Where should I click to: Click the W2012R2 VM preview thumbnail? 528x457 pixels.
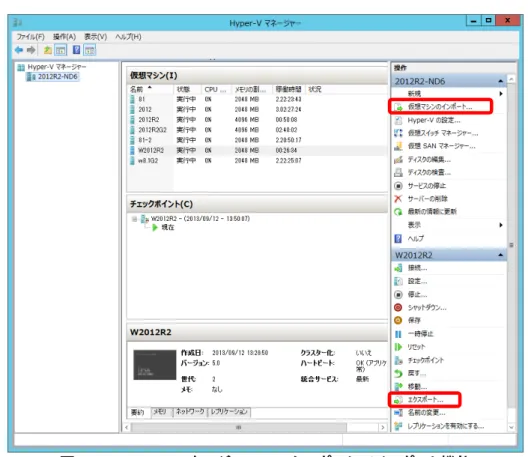(x=155, y=365)
